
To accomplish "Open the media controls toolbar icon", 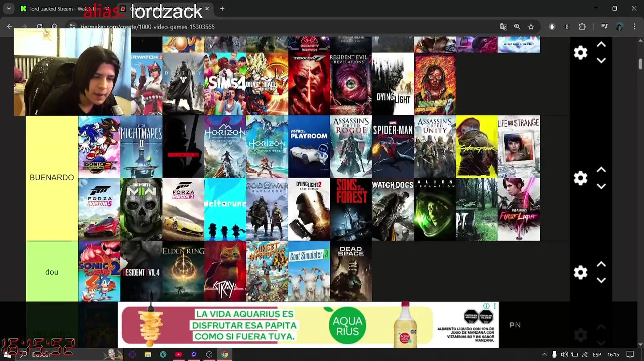I will tap(604, 27).
